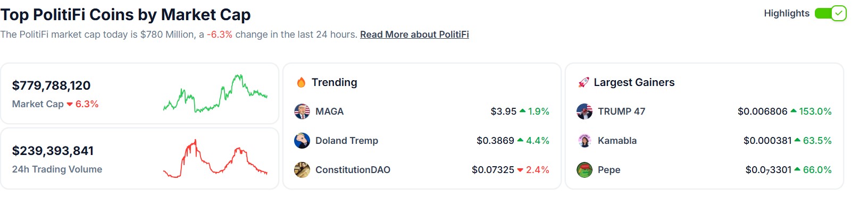Click the 24h Trading Volume card

coord(139,158)
